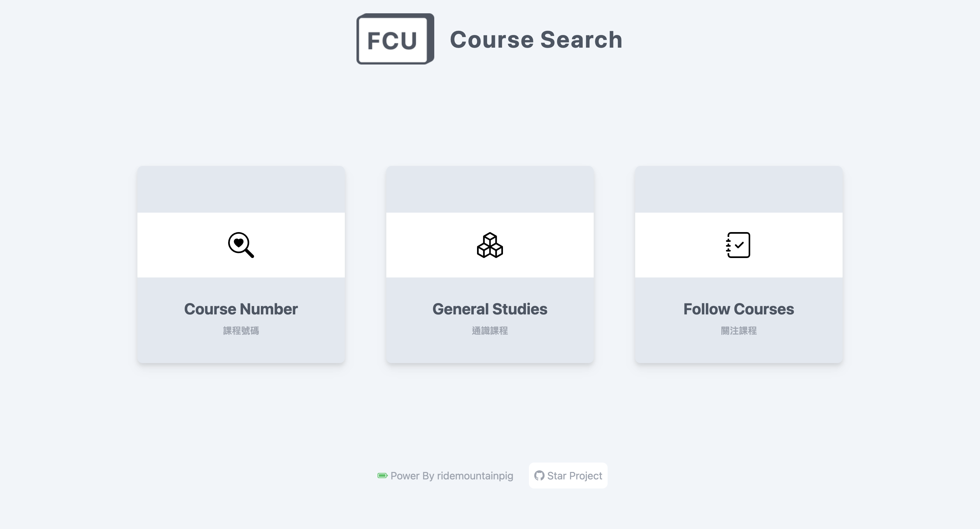Click the 關注課程 Chinese subtitle
This screenshot has height=529, width=980.
(739, 331)
